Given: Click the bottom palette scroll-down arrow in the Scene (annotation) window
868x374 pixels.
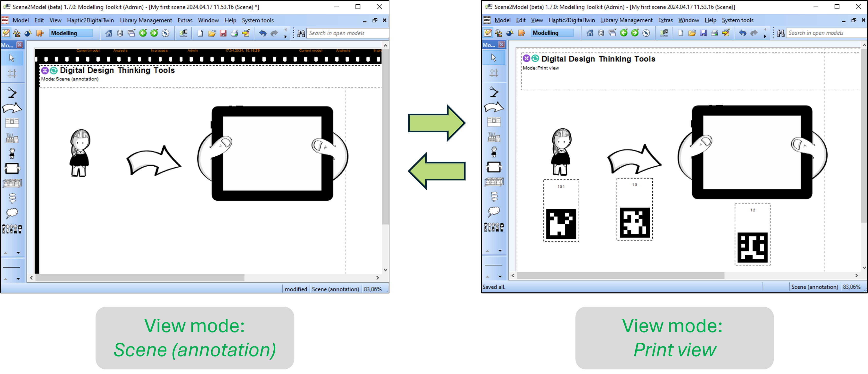Looking at the screenshot, I should click(18, 279).
